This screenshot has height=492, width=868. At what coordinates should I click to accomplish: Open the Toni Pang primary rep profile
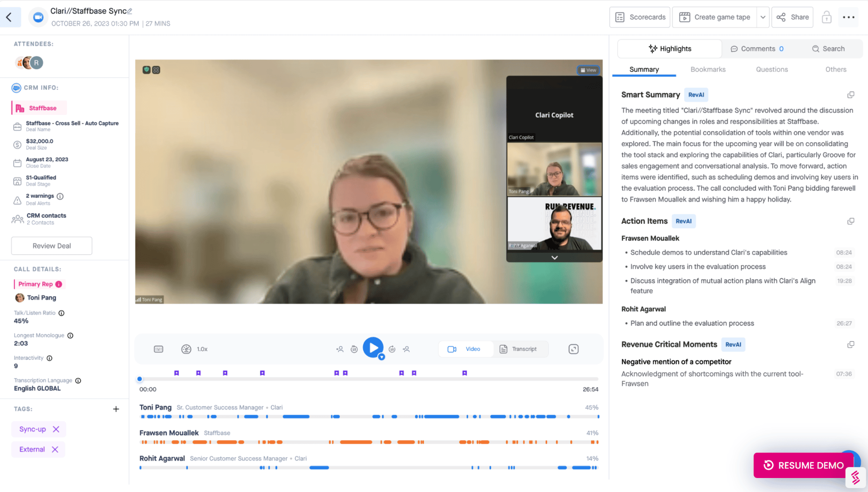36,298
